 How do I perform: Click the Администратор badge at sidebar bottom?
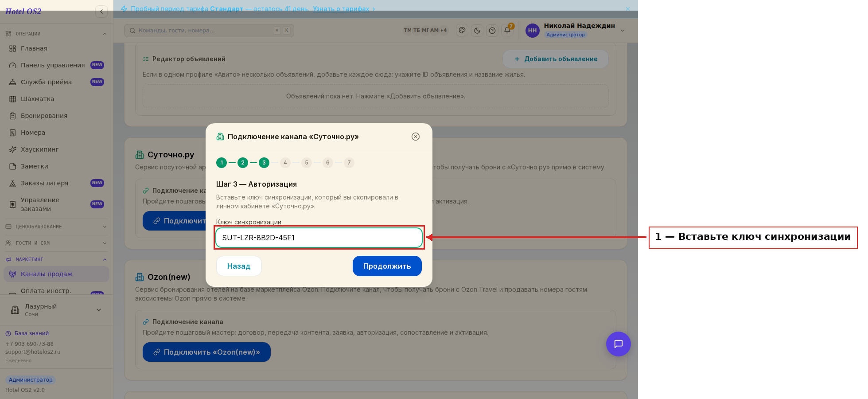pos(30,380)
